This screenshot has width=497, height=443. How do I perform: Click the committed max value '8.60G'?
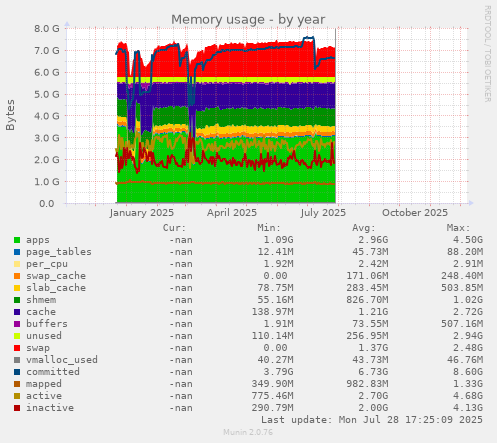468,372
